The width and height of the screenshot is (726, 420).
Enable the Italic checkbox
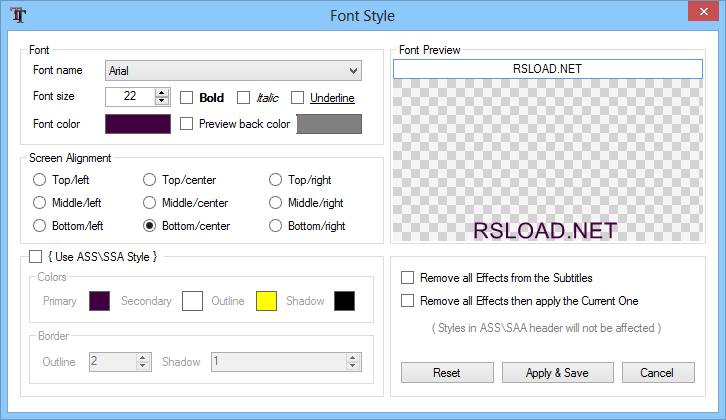point(244,98)
